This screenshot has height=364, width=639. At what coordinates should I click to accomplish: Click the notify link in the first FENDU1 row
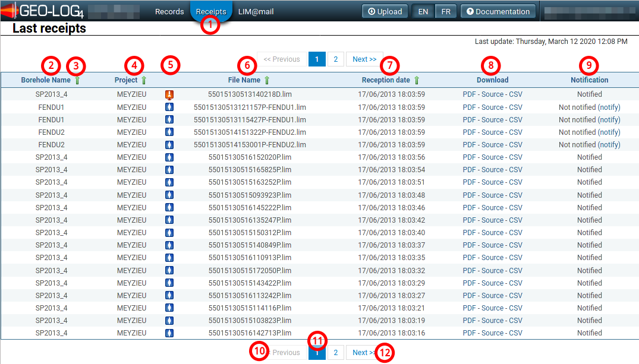click(609, 107)
